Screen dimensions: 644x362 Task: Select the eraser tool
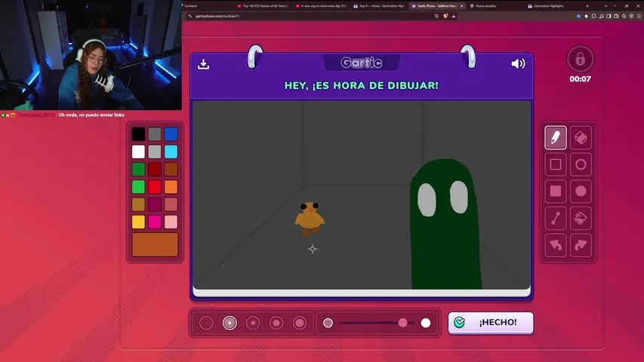581,137
